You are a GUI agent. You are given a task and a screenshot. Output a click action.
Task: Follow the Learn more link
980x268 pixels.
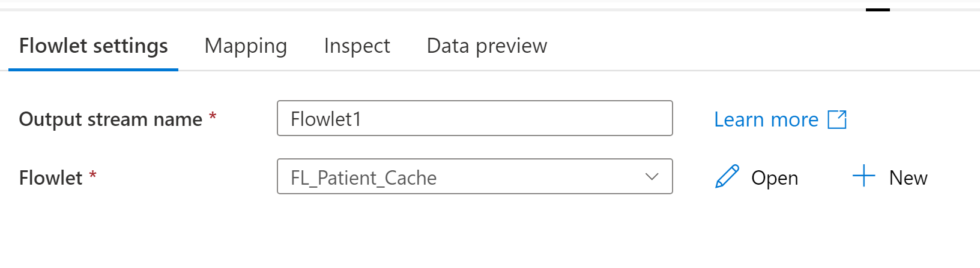coord(766,120)
